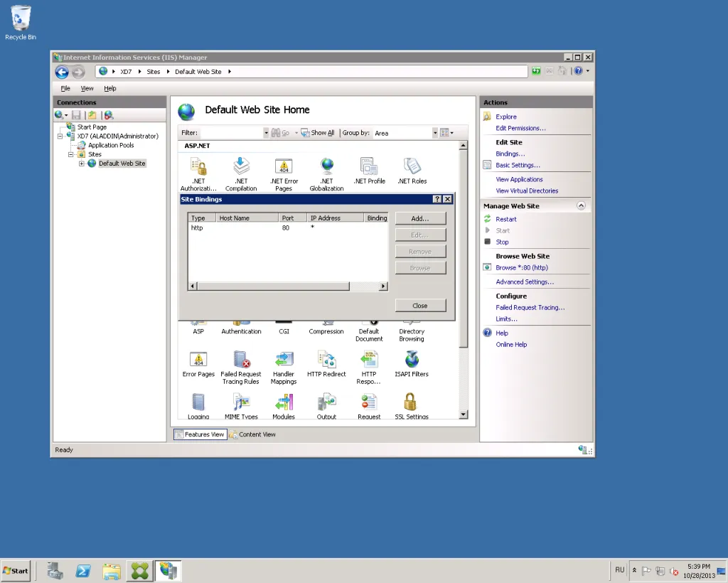728x583 pixels.
Task: Open the Handler Mappings feature icon
Action: (x=284, y=367)
